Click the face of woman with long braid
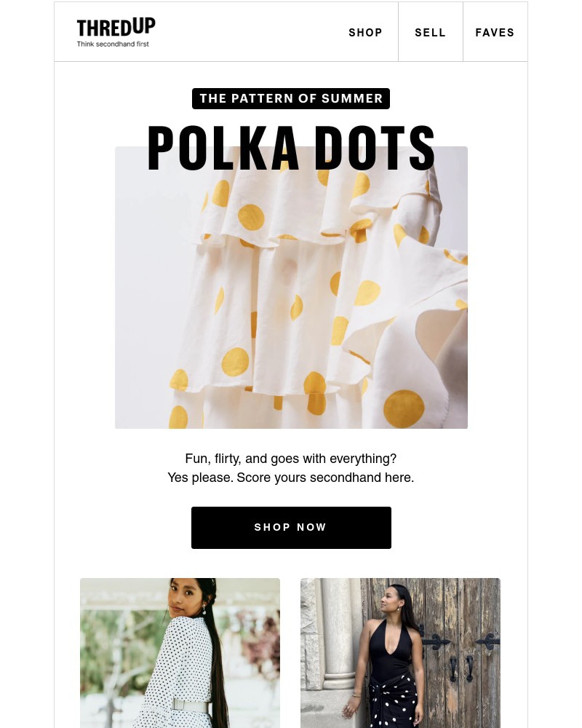The image size is (582, 728). tap(181, 598)
